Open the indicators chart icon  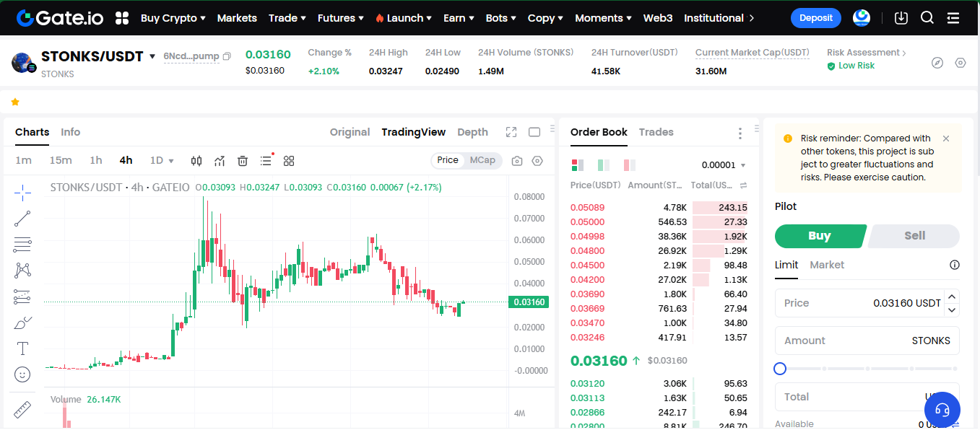point(220,160)
